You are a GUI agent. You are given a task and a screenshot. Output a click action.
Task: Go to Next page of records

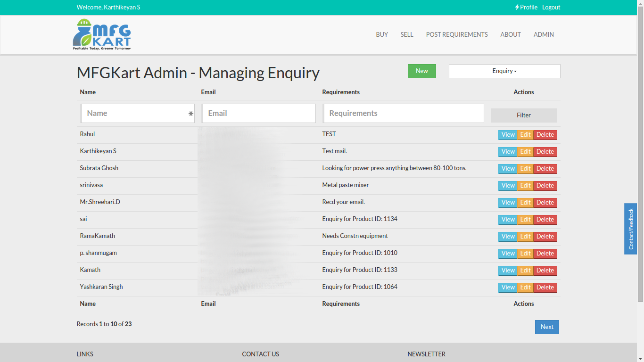click(547, 327)
